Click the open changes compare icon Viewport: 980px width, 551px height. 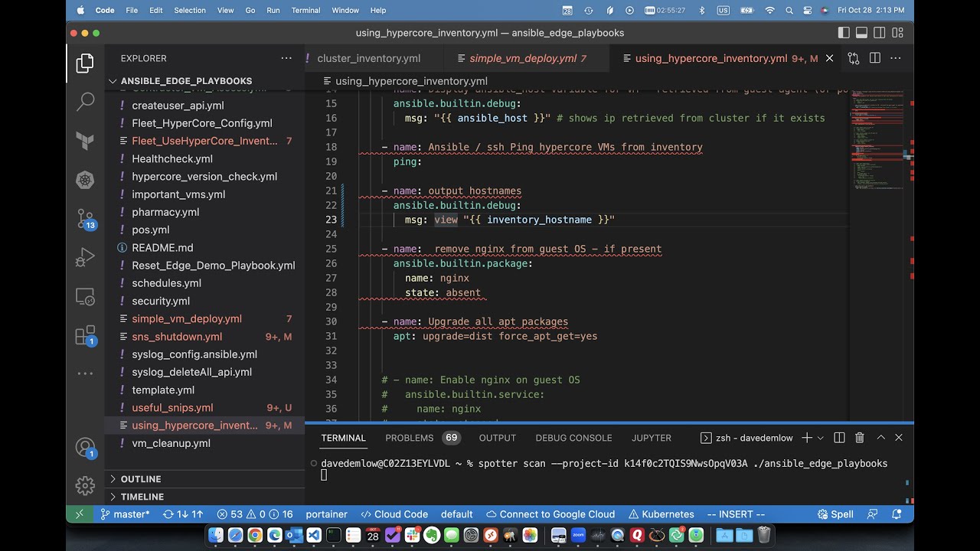point(854,58)
